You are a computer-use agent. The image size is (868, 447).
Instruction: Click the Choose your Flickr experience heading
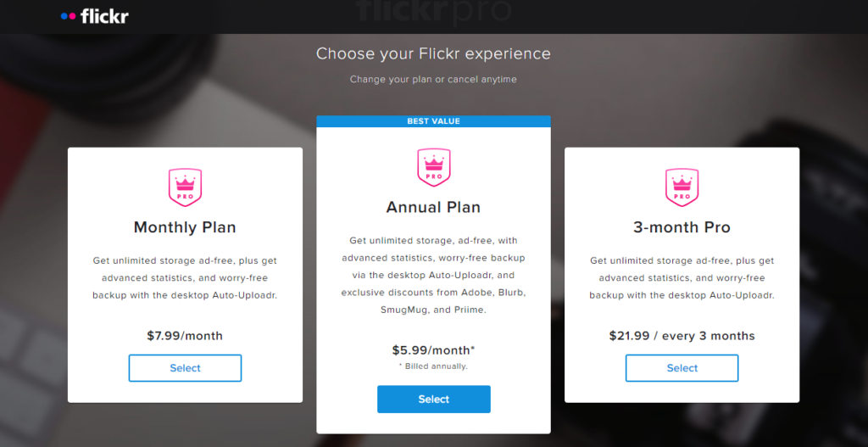click(x=433, y=53)
